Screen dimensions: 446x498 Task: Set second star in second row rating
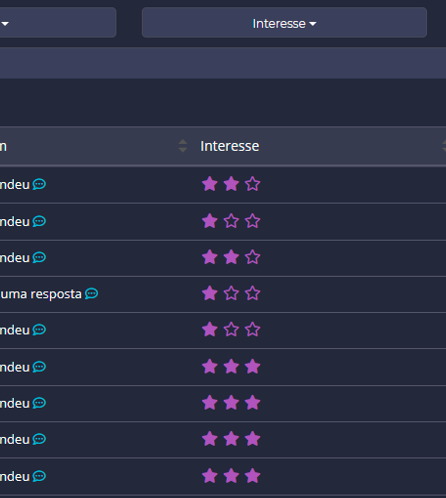pyautogui.click(x=231, y=221)
